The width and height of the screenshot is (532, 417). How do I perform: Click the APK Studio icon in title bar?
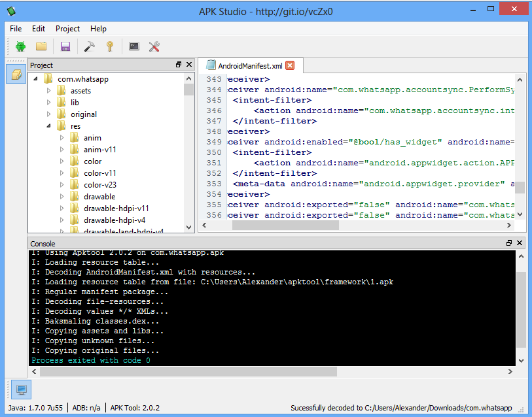click(11, 11)
